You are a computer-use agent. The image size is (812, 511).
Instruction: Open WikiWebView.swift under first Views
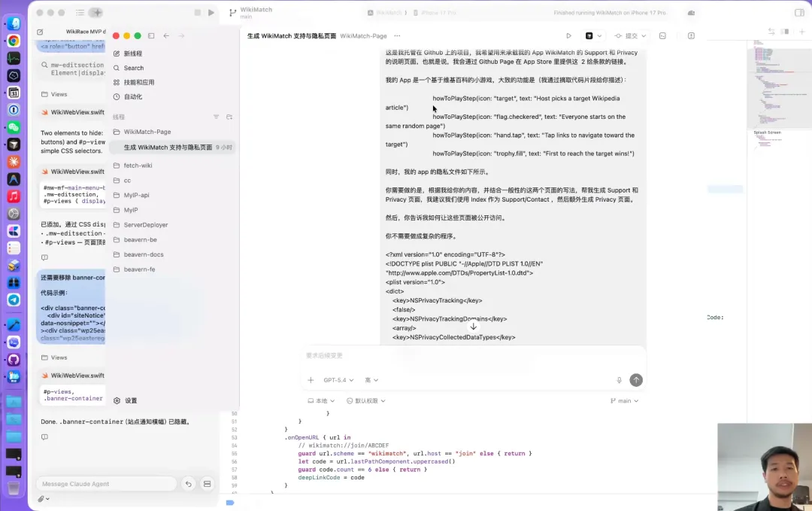(72, 112)
